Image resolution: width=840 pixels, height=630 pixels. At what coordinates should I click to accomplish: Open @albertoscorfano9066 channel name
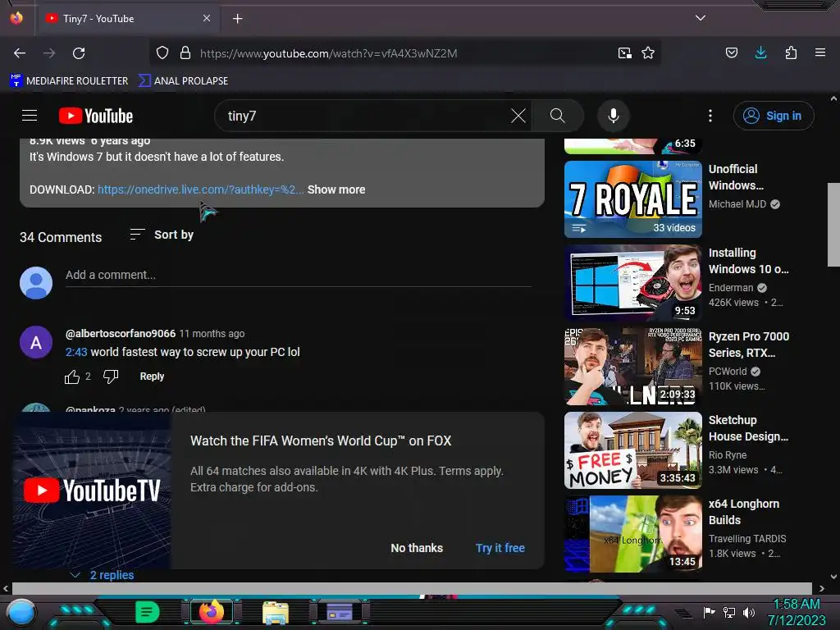tap(121, 333)
